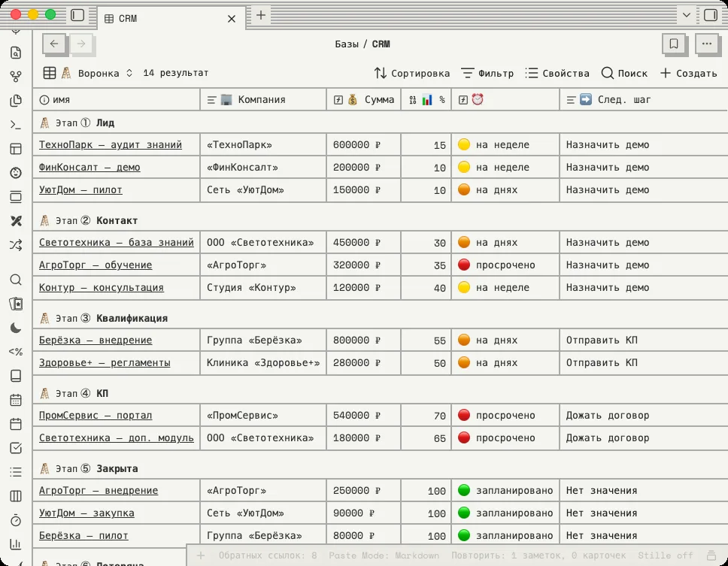Toggle the right sidebar panel icon
Screen dimensions: 728x566
(711, 15)
